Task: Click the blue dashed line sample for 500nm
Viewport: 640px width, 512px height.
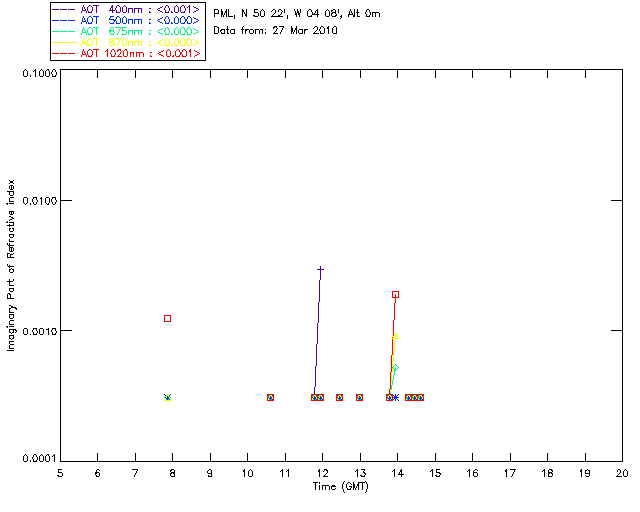Action: pos(64,20)
